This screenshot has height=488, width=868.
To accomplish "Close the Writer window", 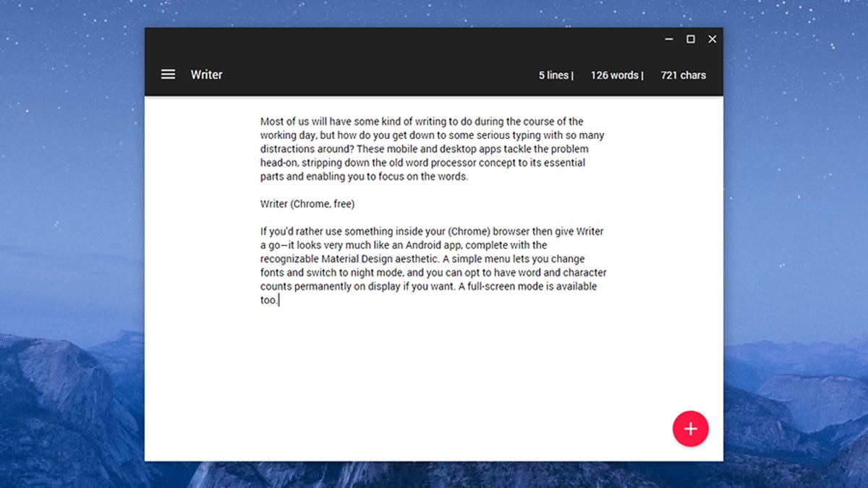I will pyautogui.click(x=712, y=39).
